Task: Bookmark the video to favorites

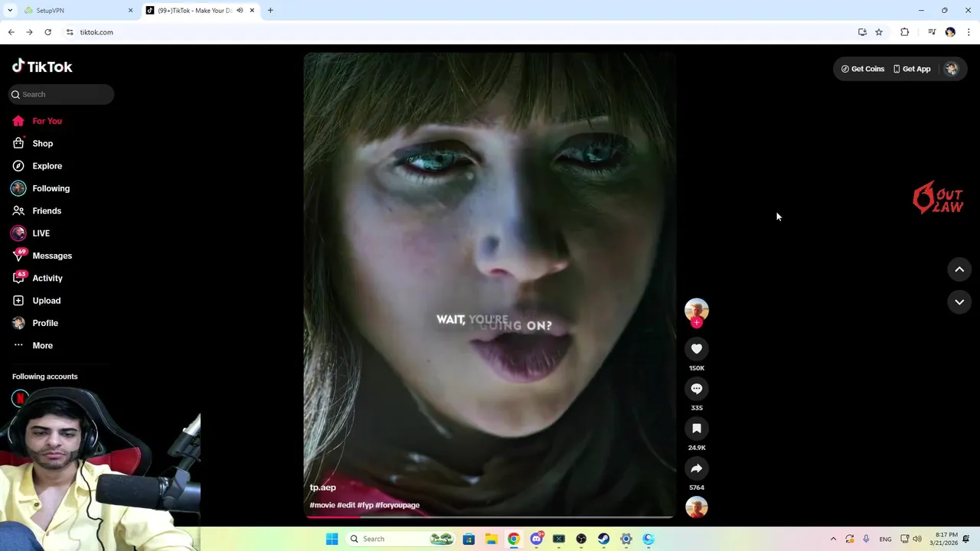Action: pos(697,429)
